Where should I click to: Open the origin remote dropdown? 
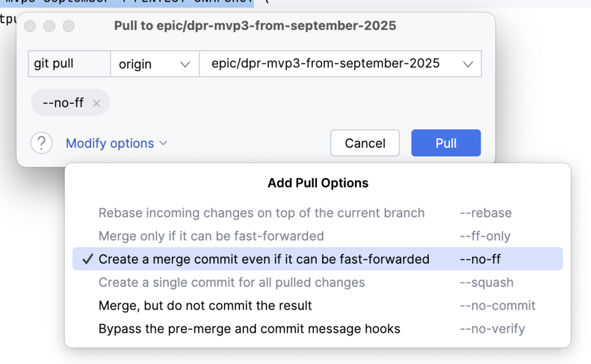[x=154, y=64]
